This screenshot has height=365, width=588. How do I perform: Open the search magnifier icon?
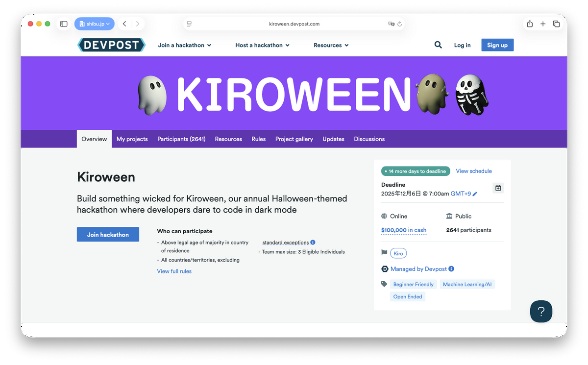(x=438, y=45)
